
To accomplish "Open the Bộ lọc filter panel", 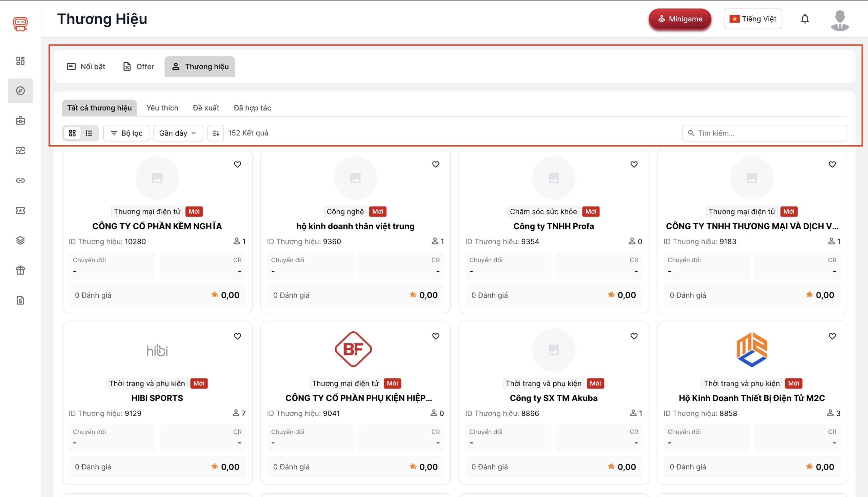I will pyautogui.click(x=126, y=133).
